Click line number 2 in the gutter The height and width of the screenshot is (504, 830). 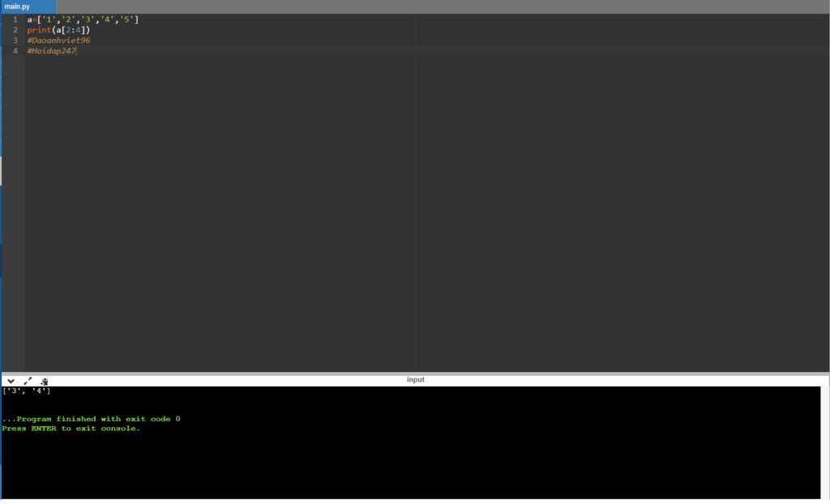click(x=15, y=30)
